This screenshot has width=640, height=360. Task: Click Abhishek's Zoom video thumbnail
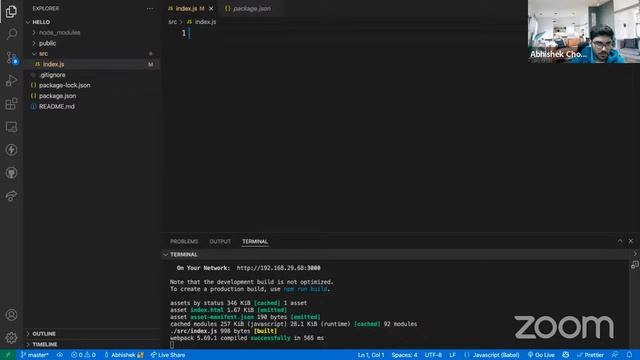584,31
